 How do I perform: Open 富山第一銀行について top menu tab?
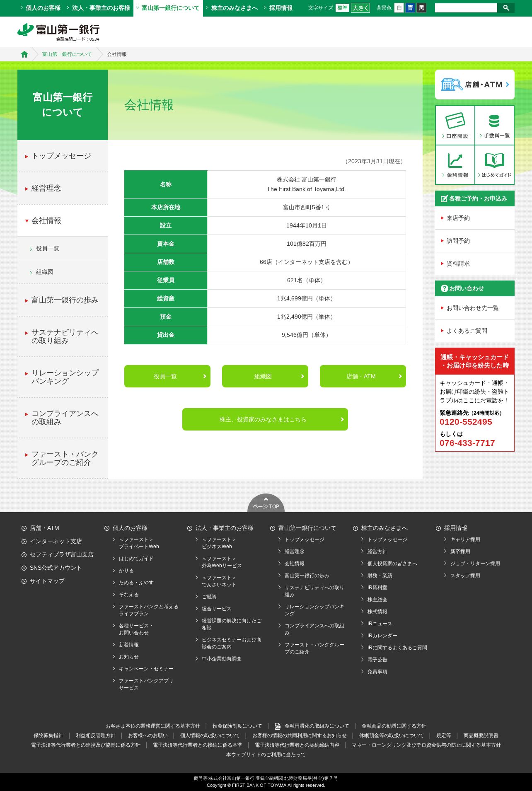click(x=168, y=8)
